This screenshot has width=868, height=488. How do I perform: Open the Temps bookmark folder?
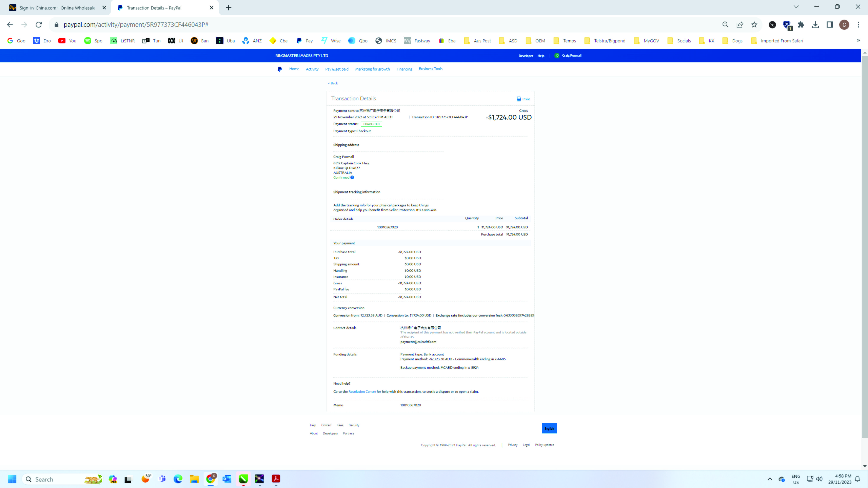click(564, 41)
